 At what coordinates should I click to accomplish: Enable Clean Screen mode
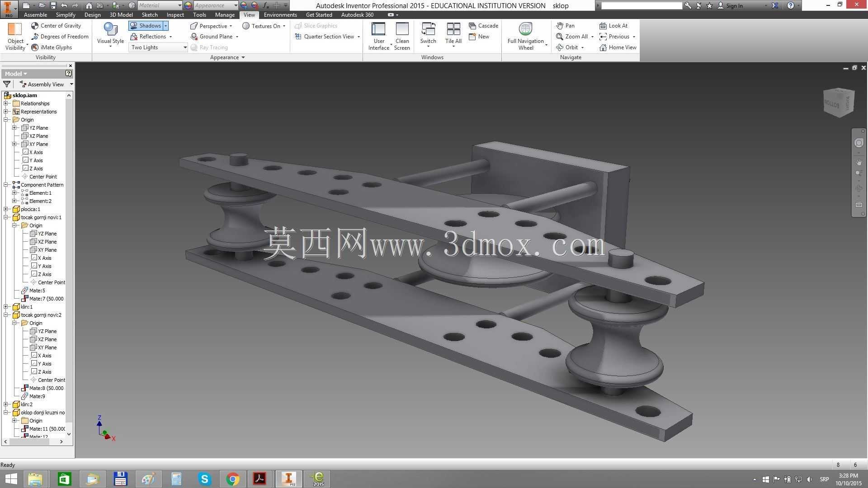tap(402, 36)
